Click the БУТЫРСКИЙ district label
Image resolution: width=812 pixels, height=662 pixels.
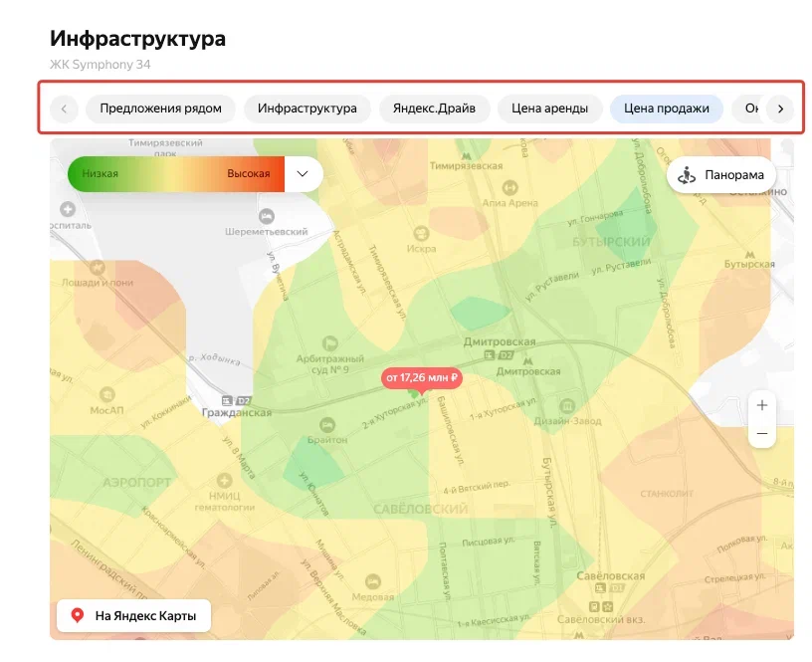(x=611, y=242)
